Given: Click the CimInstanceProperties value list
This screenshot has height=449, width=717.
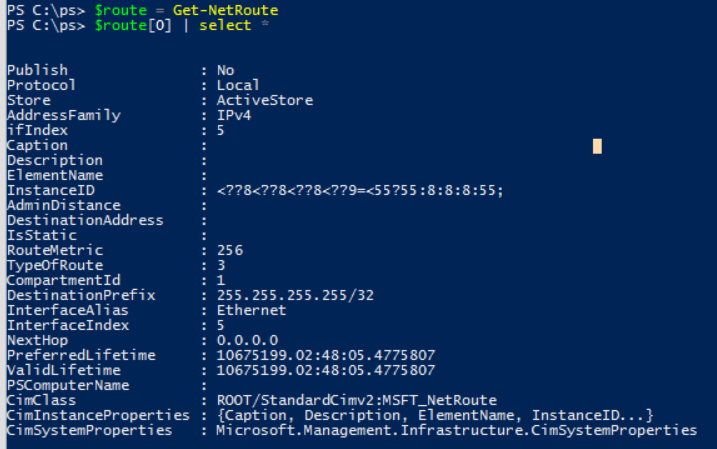Looking at the screenshot, I should [435, 415].
